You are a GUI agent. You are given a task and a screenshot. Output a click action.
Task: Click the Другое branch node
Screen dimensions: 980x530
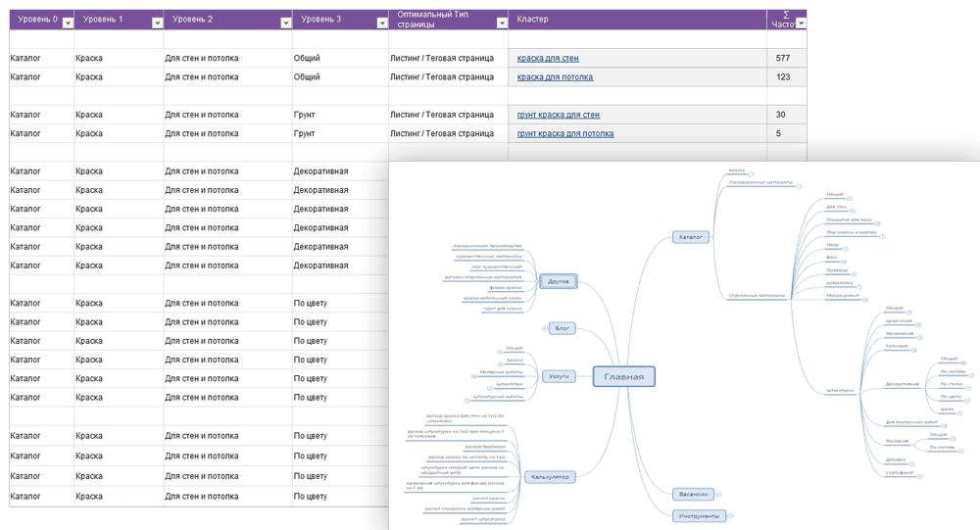point(558,282)
